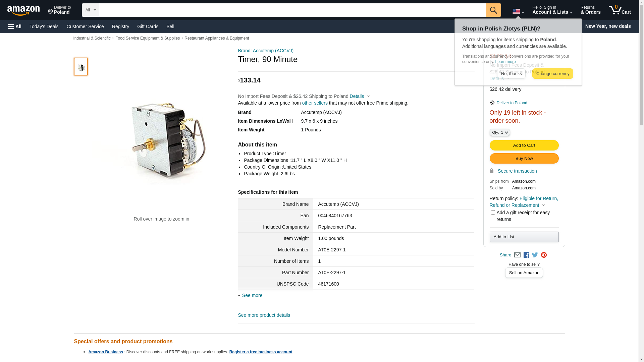
Task: Open Today's Deals nav item
Action: tap(44, 26)
